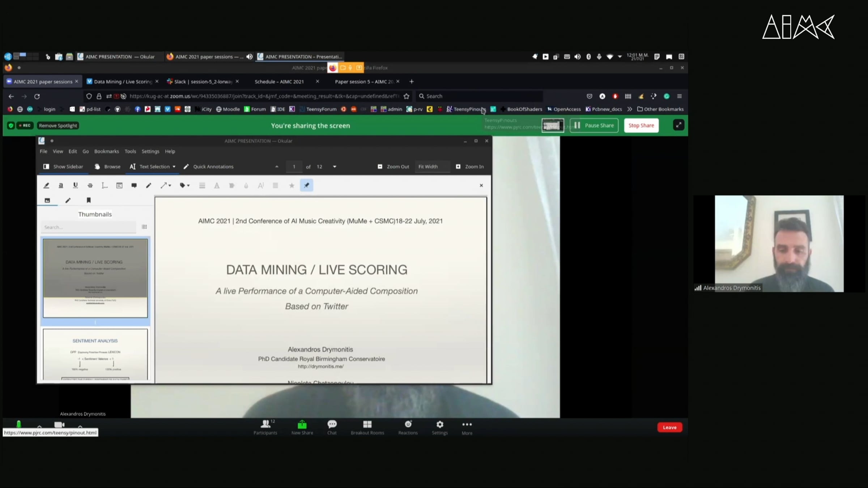Select the Pop-up Note annotation tool
Viewport: 868px width, 488px height.
click(x=134, y=185)
